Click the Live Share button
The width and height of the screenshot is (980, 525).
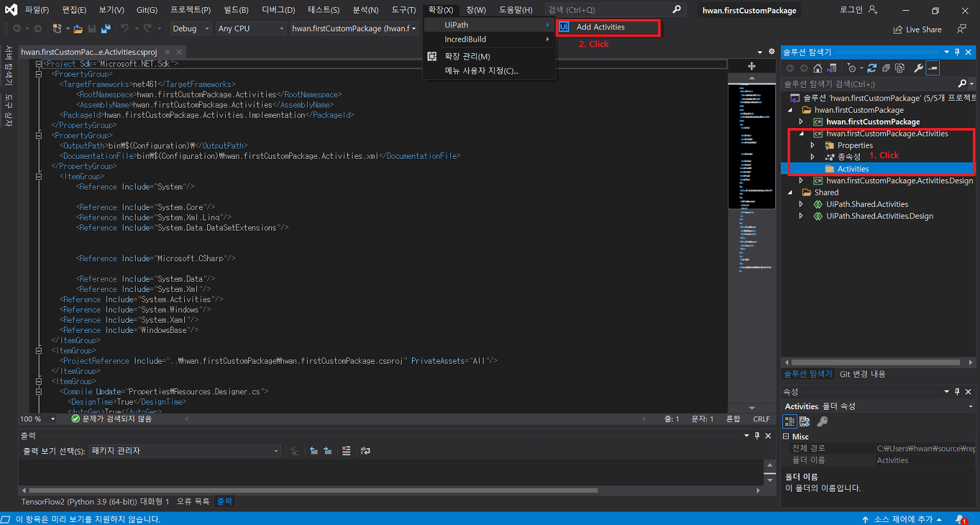(917, 29)
